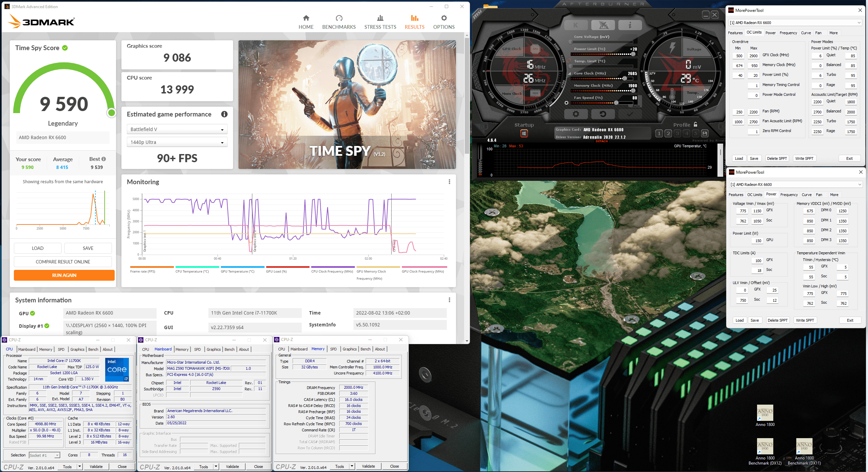
Task: Toggle the Profile lock icon in Afterburner
Action: (695, 124)
